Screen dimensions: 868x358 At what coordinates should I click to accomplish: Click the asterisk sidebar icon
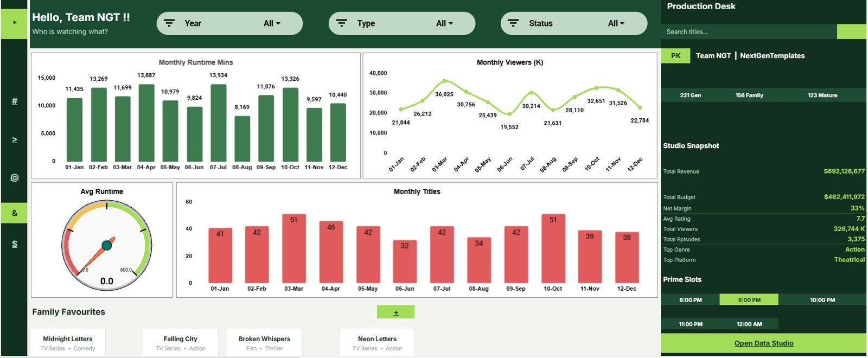tap(14, 23)
